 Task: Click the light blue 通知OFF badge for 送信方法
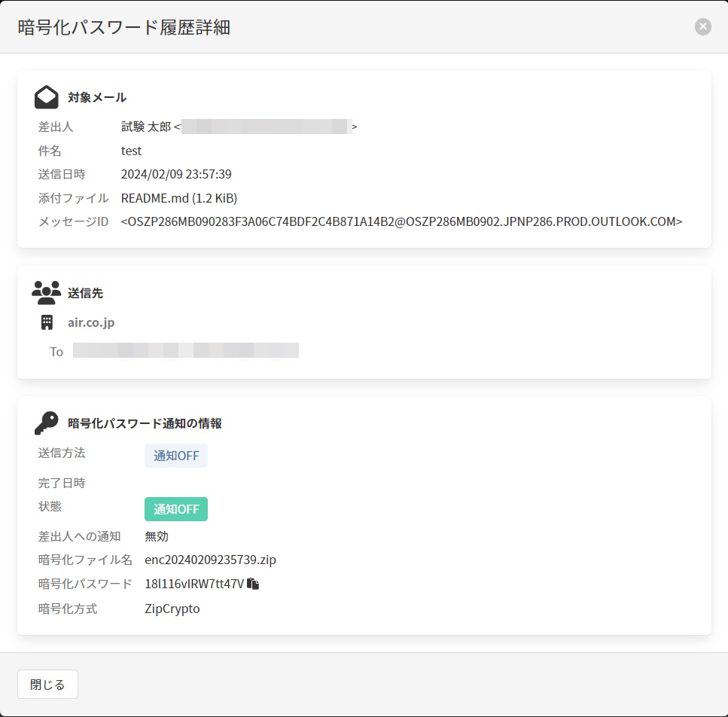point(176,456)
